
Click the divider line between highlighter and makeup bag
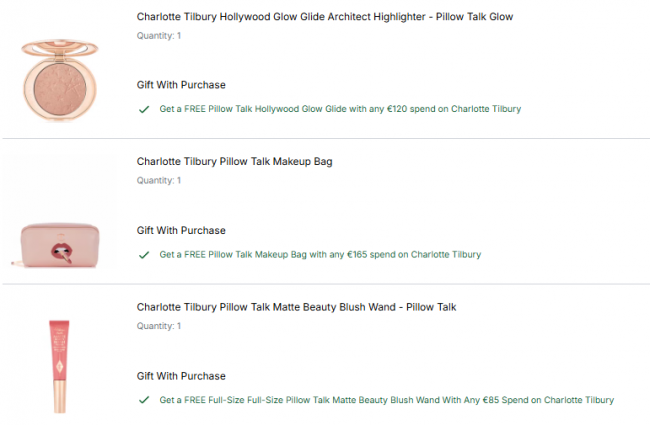click(x=325, y=139)
